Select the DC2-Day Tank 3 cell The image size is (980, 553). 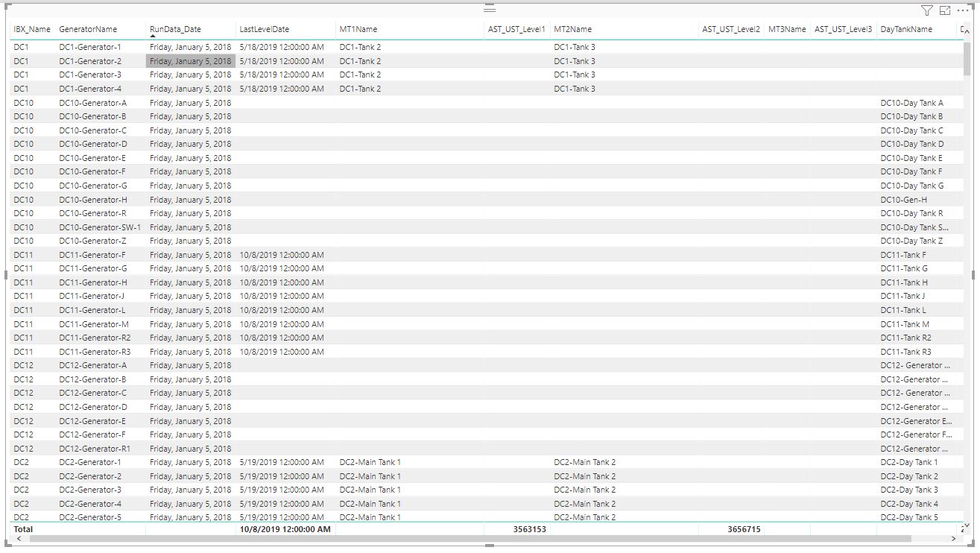[x=909, y=490]
